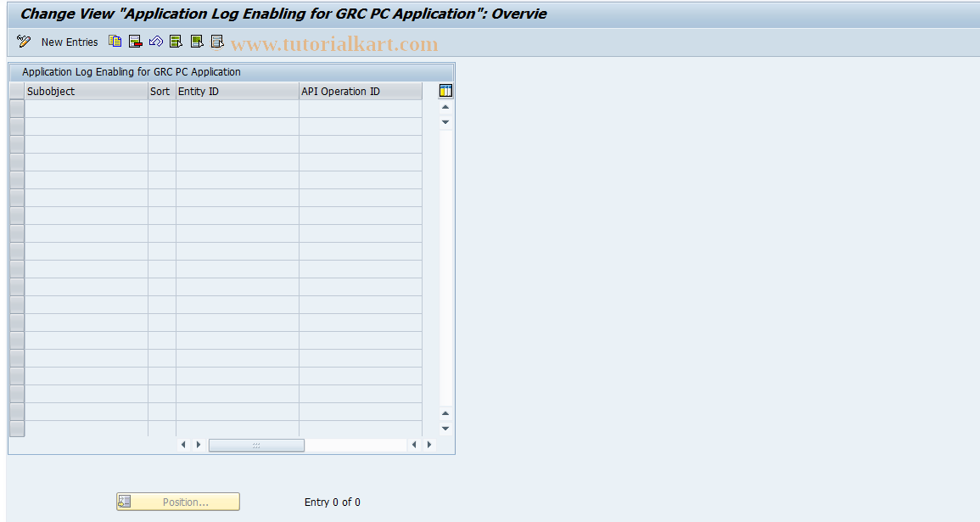Click the Position... button

coord(178,502)
